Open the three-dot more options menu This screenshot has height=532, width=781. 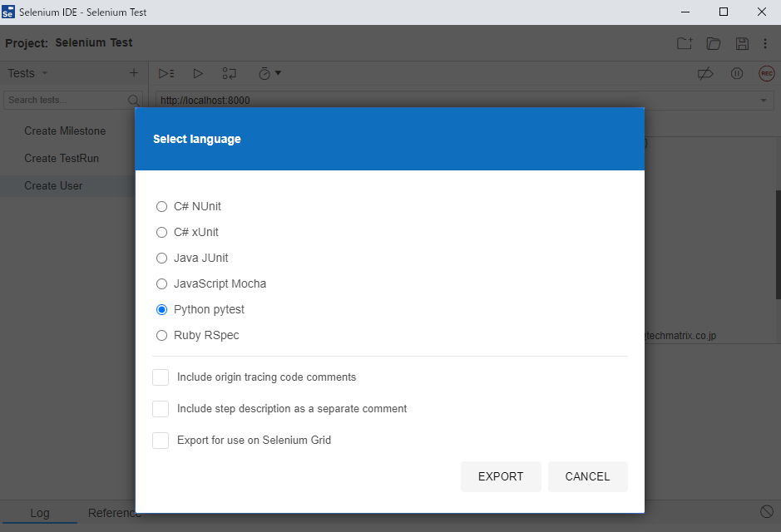tap(765, 43)
